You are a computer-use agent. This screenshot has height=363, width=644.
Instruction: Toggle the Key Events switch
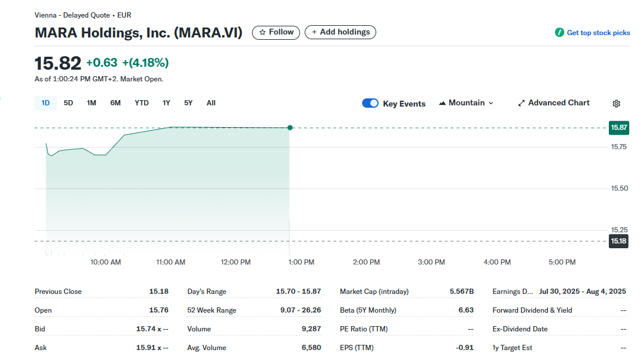(370, 104)
